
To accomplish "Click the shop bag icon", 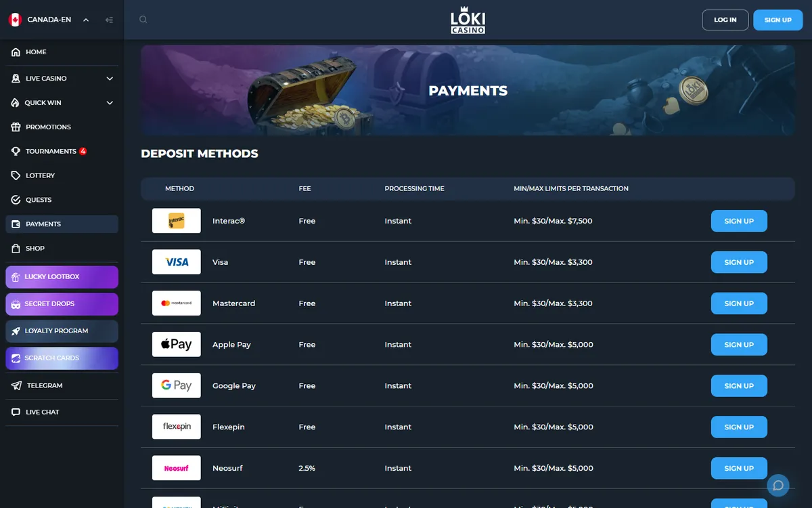I will coord(16,249).
